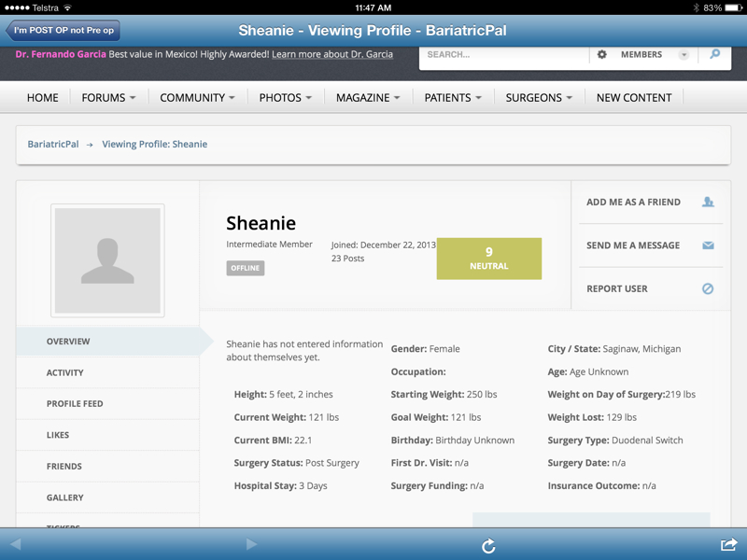View the Friends tab
The image size is (747, 560).
click(x=108, y=466)
